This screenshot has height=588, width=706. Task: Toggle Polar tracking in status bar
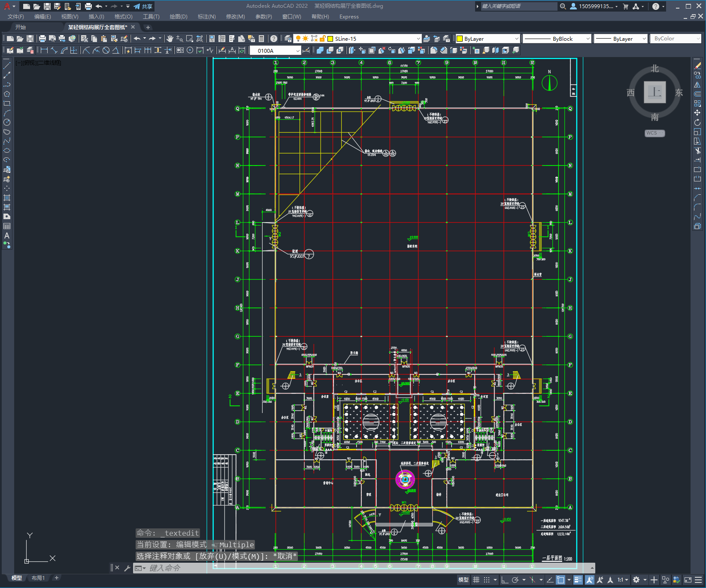[x=515, y=580]
